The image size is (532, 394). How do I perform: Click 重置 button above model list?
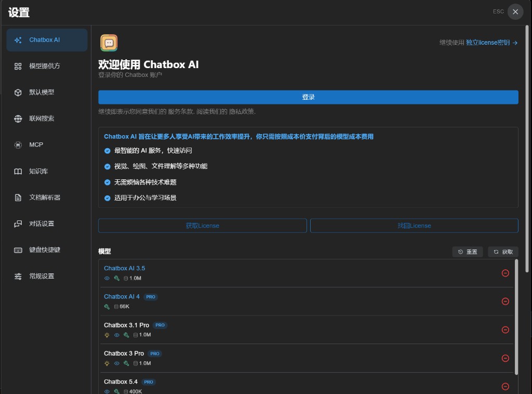468,252
